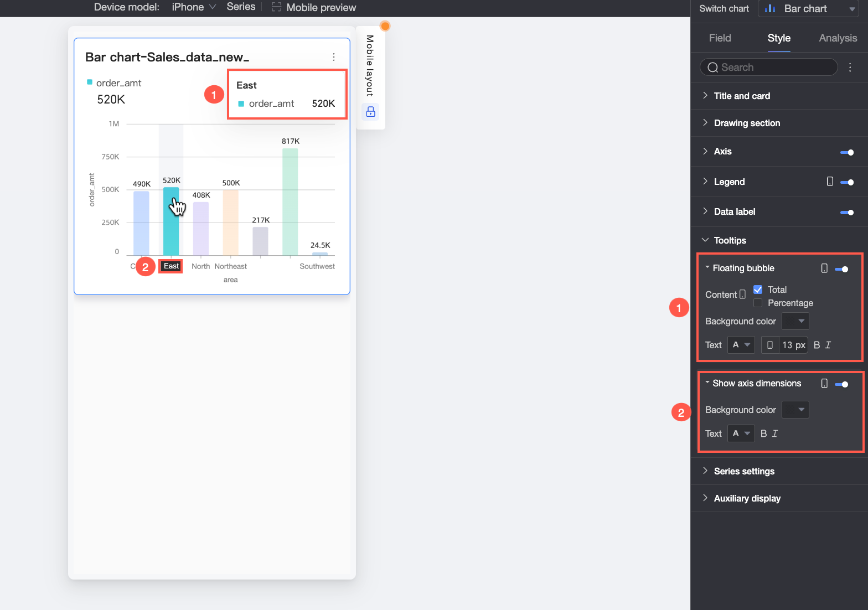Screen dimensions: 868x610
Task: Click the bar chart icon in Switch chart
Action: 769,8
